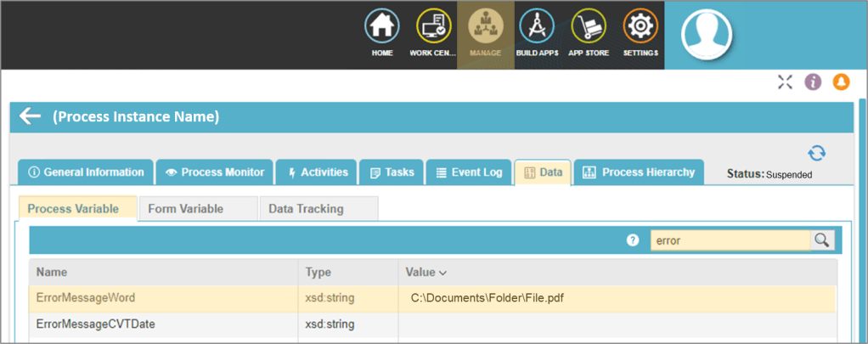The width and height of the screenshot is (868, 344).
Task: Click the help question mark near search
Action: tap(632, 240)
